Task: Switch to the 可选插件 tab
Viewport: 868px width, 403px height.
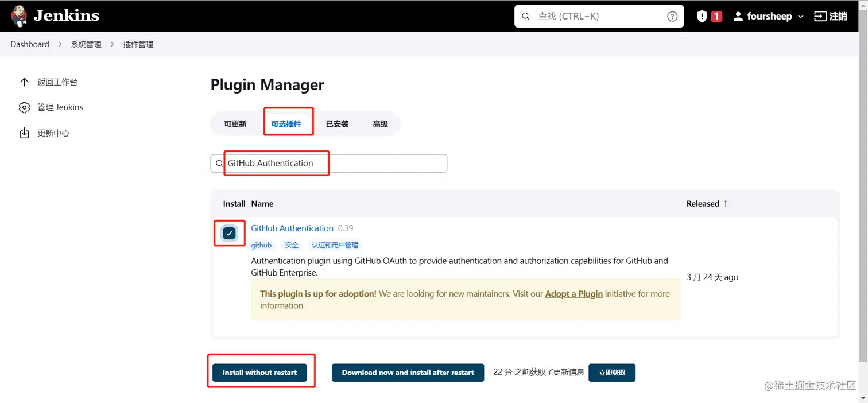Action: [286, 123]
